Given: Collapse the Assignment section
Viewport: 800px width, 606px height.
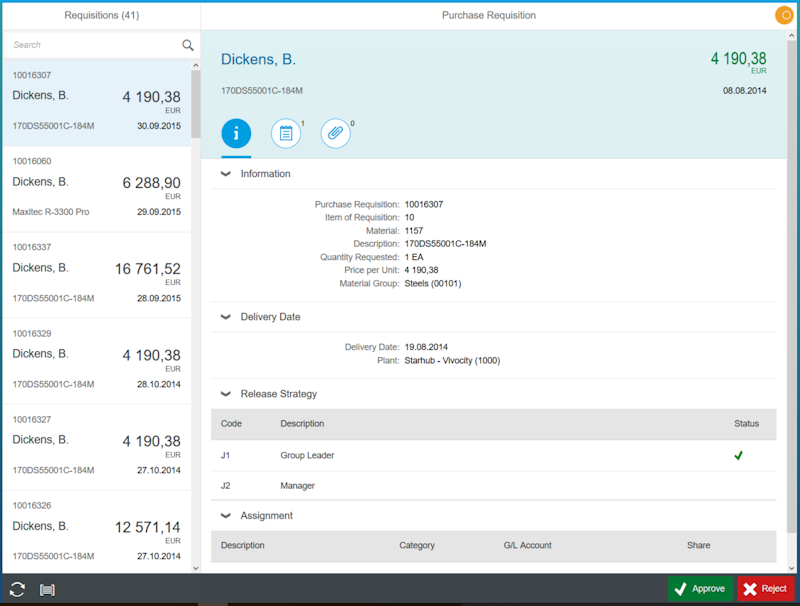Looking at the screenshot, I should pos(225,515).
